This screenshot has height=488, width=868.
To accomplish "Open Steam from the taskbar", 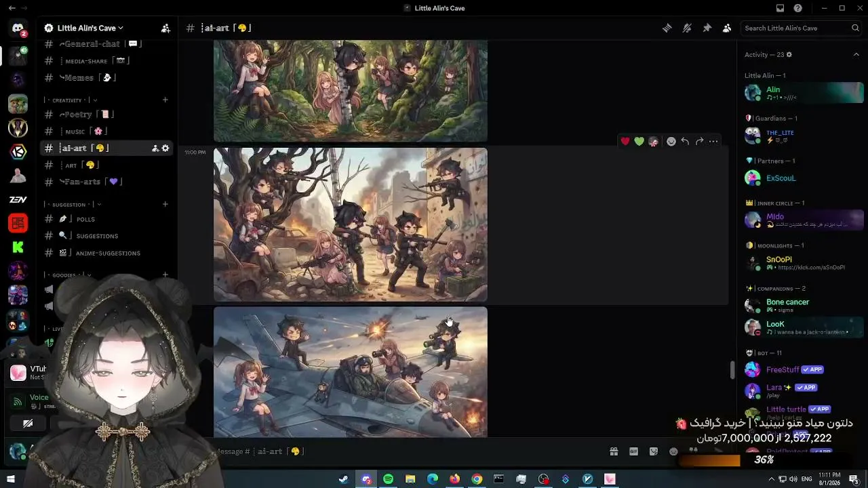I will pyautogui.click(x=344, y=479).
